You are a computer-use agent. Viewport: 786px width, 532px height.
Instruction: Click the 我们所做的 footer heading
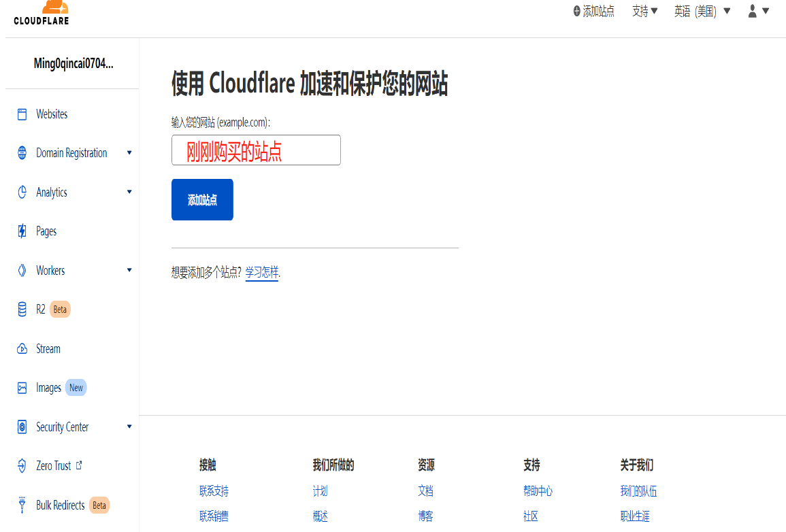333,465
